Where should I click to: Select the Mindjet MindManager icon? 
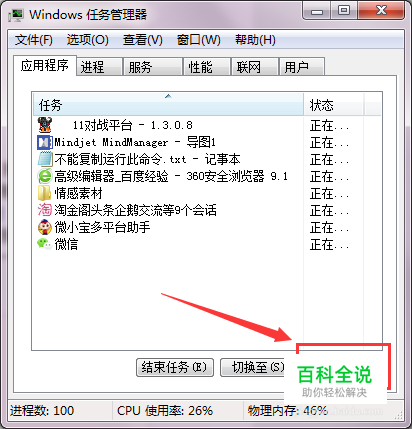click(x=45, y=143)
